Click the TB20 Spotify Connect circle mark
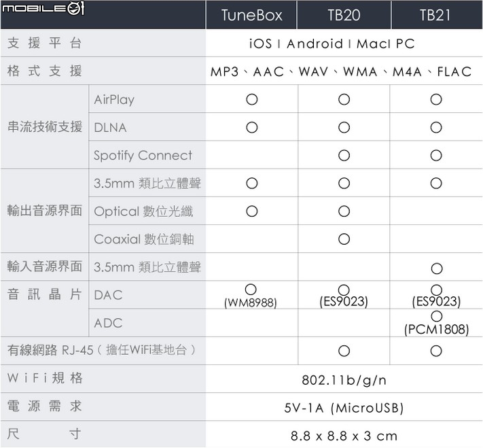483x448 pixels. point(344,155)
